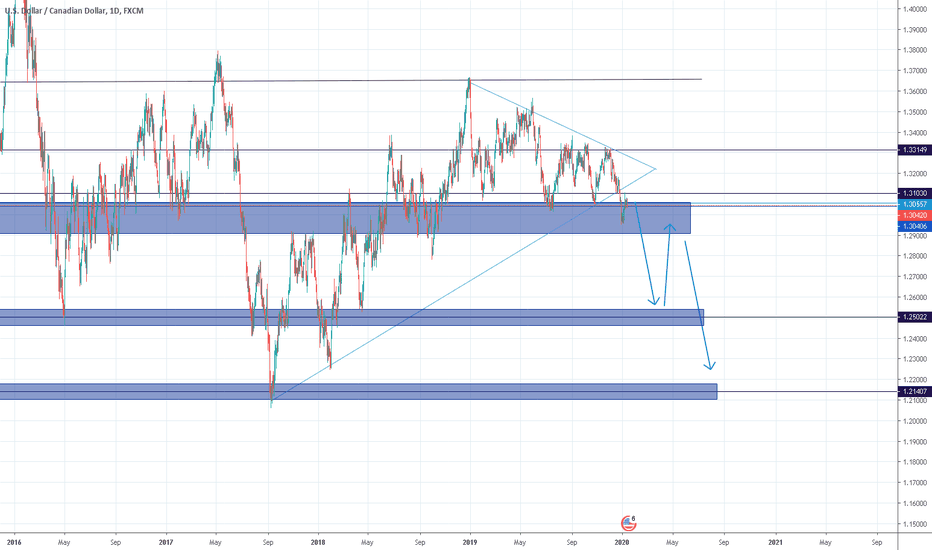Select the red 1.30420 current price label
This screenshot has height=550, width=932.
911,216
